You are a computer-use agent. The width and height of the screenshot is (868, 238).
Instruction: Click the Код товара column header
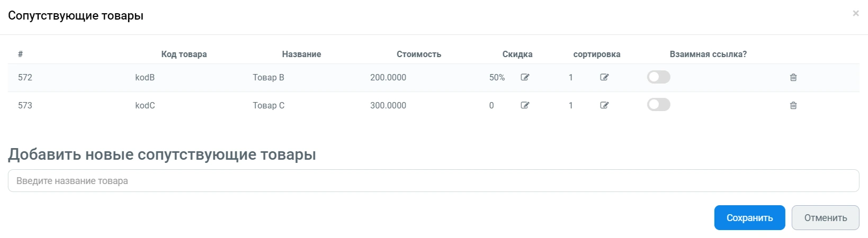(184, 54)
